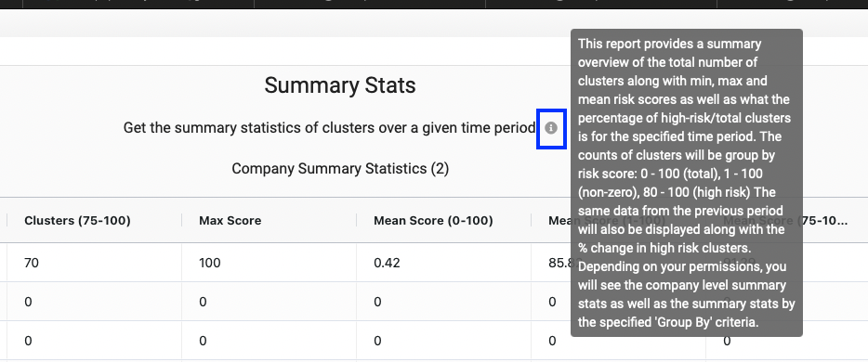Screen dimensions: 868x362
Task: Select second-row cell under Clusters (75-100)
Action: (x=94, y=302)
